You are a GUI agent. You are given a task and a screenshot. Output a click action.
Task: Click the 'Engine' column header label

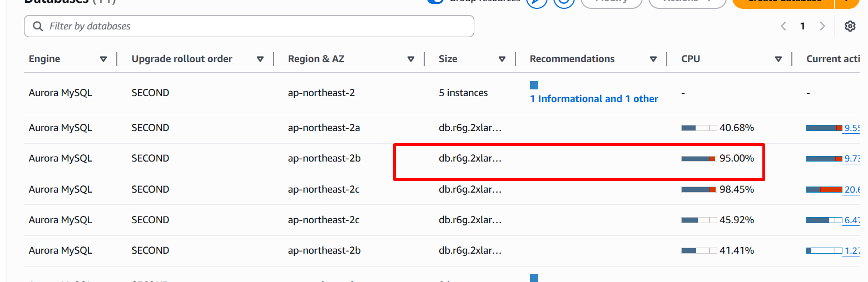(44, 59)
